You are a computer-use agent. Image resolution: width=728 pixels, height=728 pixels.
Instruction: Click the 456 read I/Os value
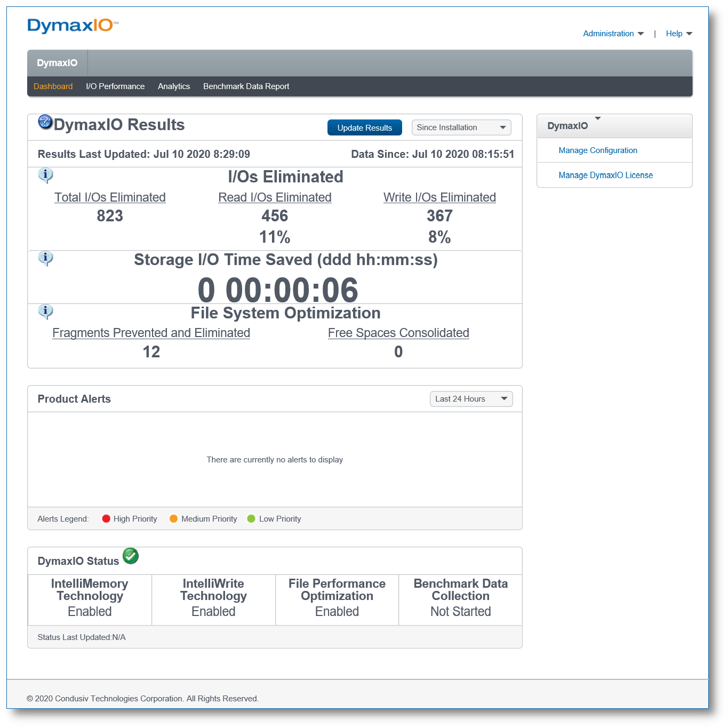pos(275,216)
